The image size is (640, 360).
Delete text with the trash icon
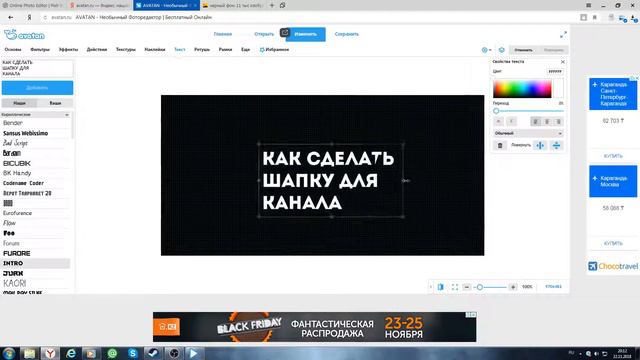pyautogui.click(x=500, y=145)
